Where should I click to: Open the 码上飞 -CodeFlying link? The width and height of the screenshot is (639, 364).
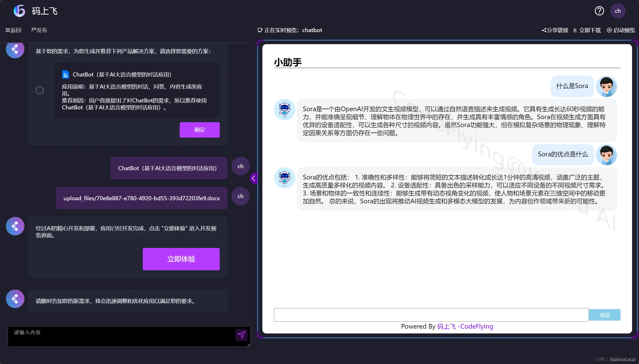pos(465,326)
